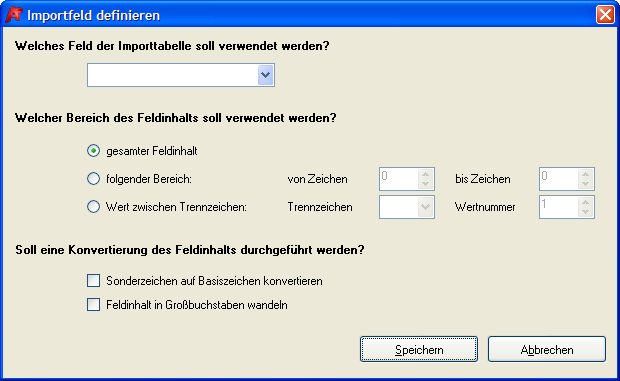Open the import table field dropdown arrow
This screenshot has height=381, width=620.
[x=266, y=75]
